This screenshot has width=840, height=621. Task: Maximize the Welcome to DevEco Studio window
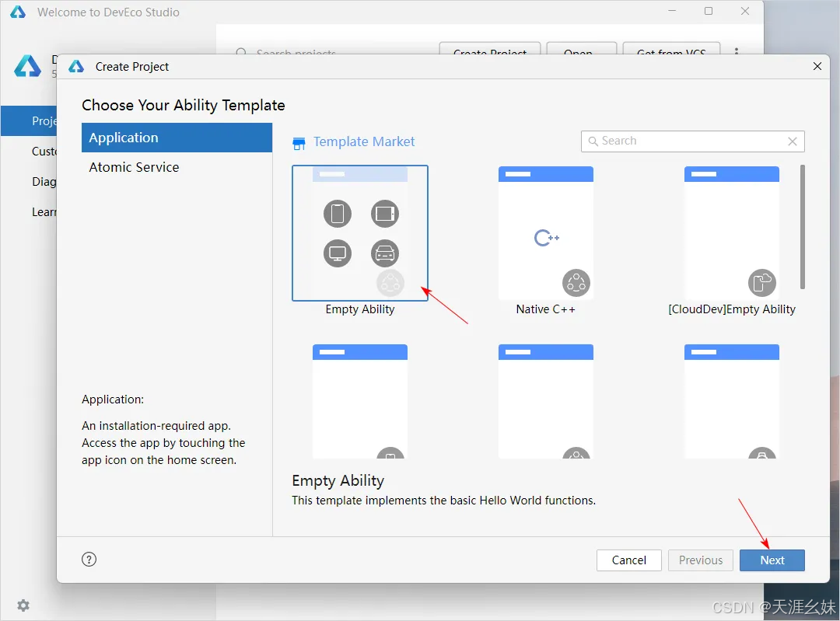(709, 11)
